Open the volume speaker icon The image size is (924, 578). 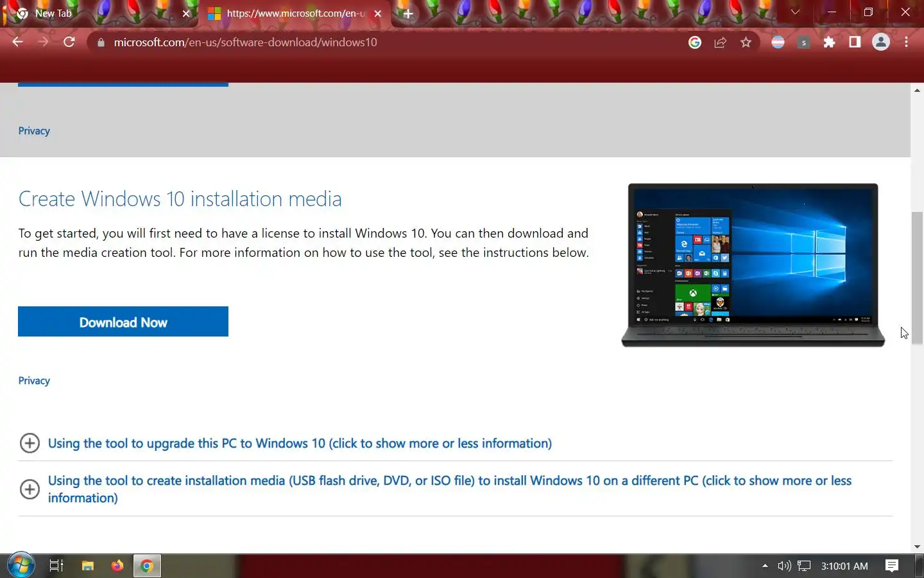(784, 566)
